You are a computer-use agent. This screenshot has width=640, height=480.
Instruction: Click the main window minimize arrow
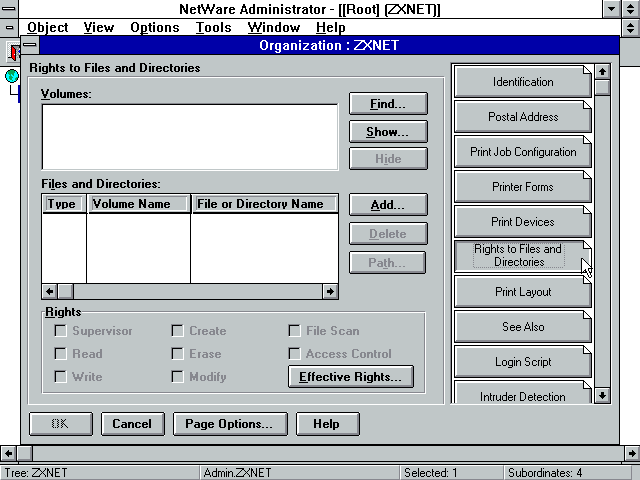[x=611, y=9]
